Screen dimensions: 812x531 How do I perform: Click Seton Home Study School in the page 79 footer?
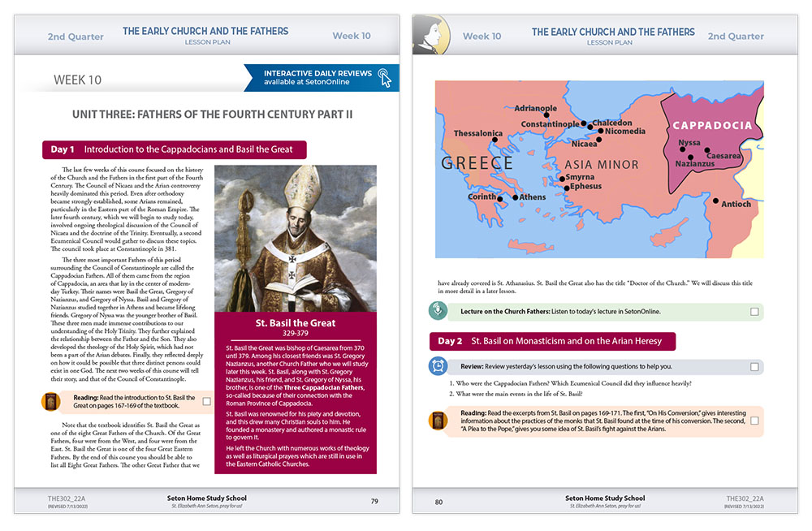click(x=206, y=498)
